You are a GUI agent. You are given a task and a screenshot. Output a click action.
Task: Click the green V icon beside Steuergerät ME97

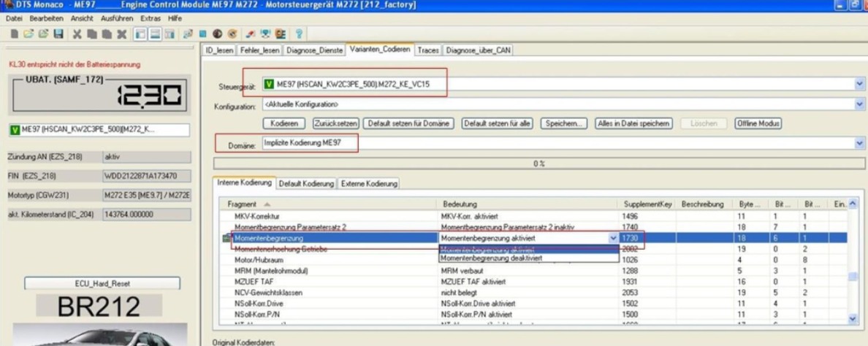(269, 85)
